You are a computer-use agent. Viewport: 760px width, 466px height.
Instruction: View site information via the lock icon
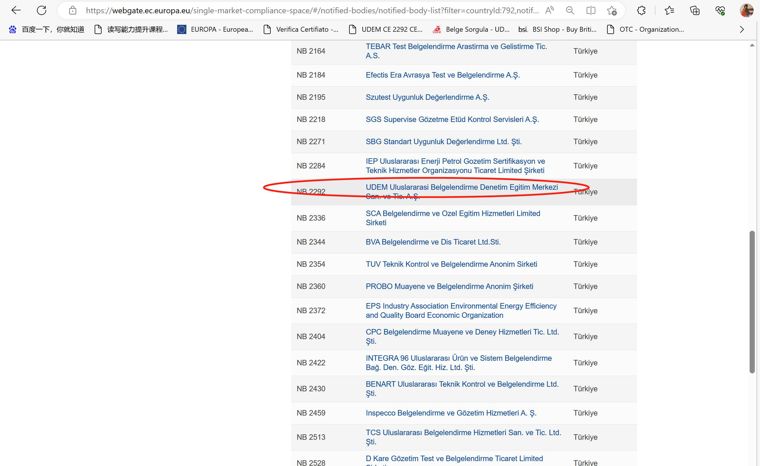(x=73, y=10)
